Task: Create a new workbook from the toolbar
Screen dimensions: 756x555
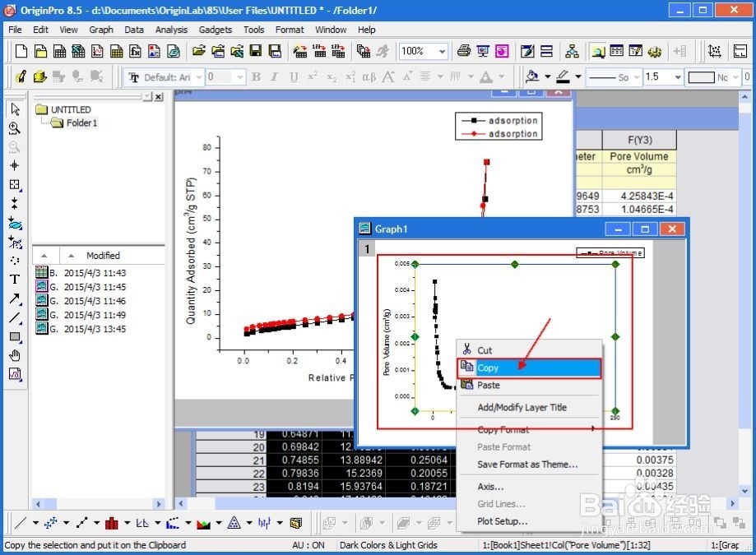Action: (59, 51)
